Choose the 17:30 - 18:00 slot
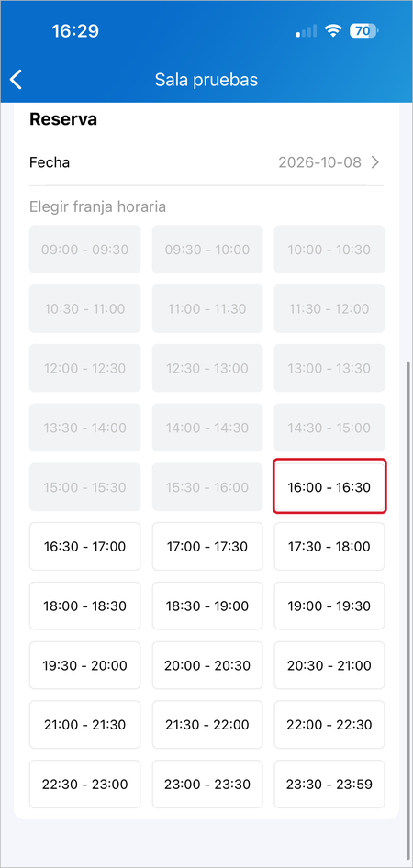 [329, 546]
